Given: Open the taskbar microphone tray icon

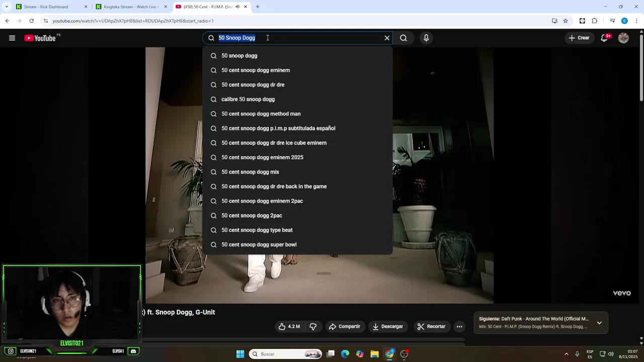Looking at the screenshot, I should click(x=577, y=354).
